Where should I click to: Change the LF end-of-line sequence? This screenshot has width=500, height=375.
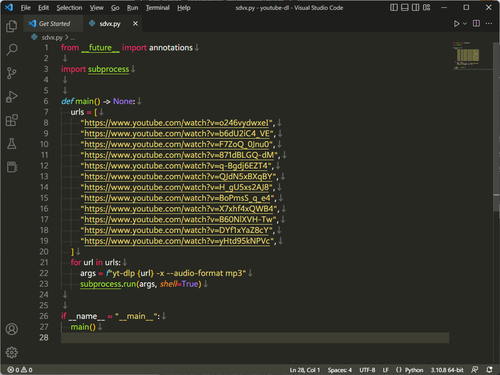coord(385,370)
